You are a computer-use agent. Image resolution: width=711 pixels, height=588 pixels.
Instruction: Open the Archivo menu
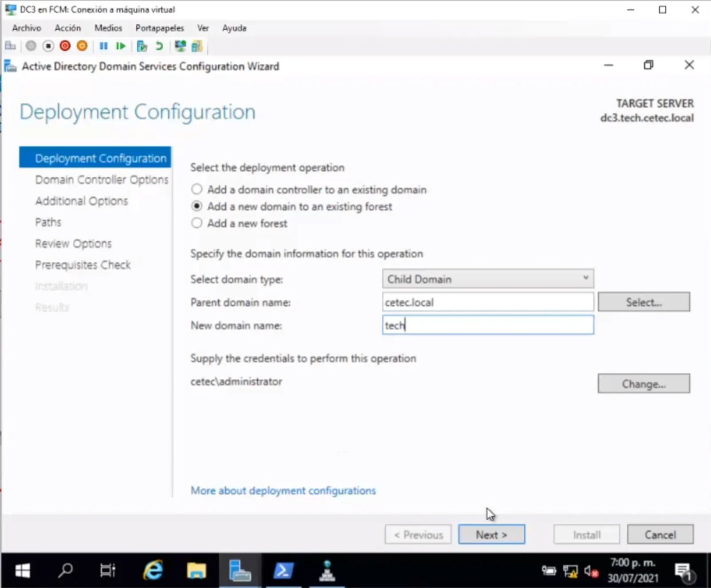27,28
